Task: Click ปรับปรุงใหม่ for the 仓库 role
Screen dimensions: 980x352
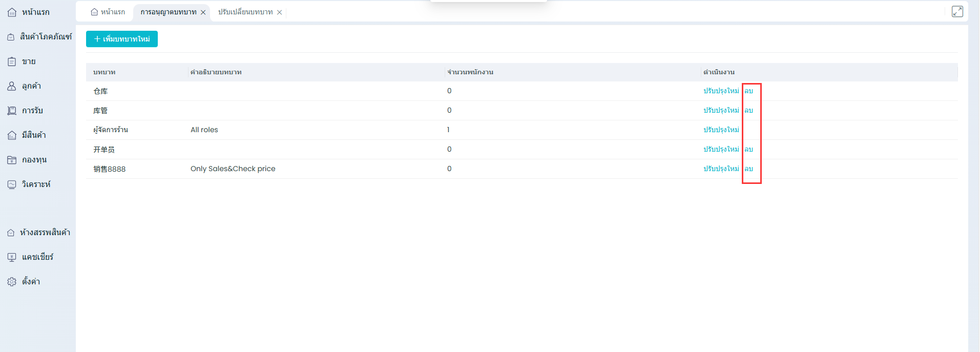Action: click(x=721, y=91)
